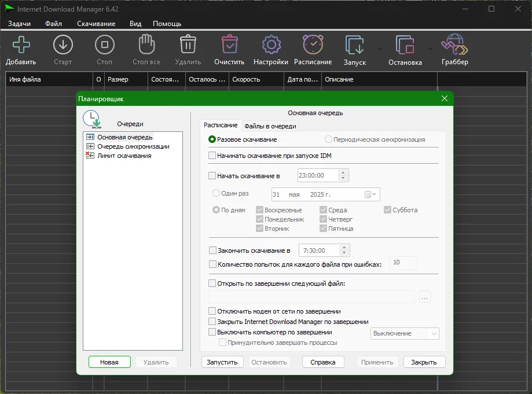Expand dropdown arrow next to Запуск
Screen dimensions: 532x394
[x=380, y=49]
